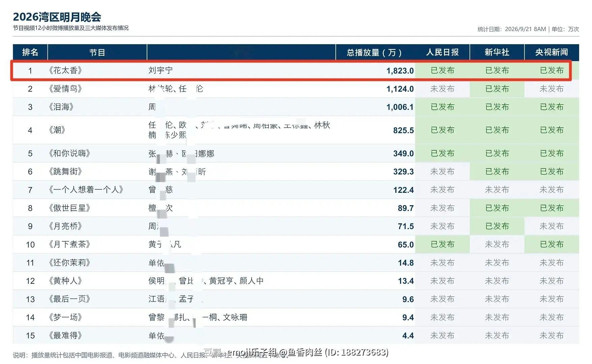The height and width of the screenshot is (364, 592).
Task: Click play count 122.4
Action: click(403, 190)
